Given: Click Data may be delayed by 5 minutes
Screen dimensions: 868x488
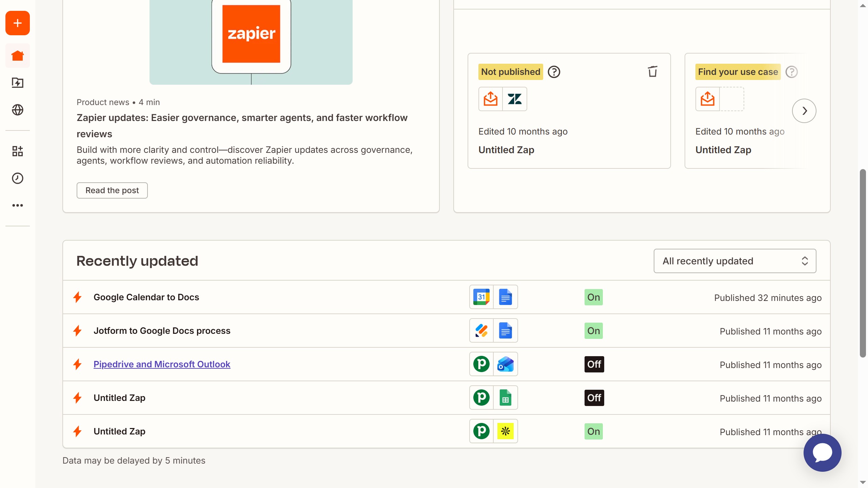Looking at the screenshot, I should [134, 461].
